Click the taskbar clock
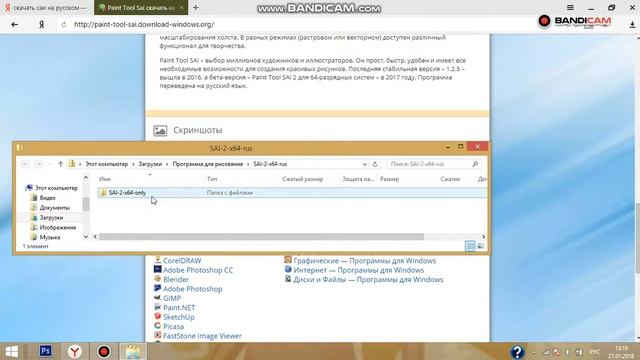 (x=621, y=352)
